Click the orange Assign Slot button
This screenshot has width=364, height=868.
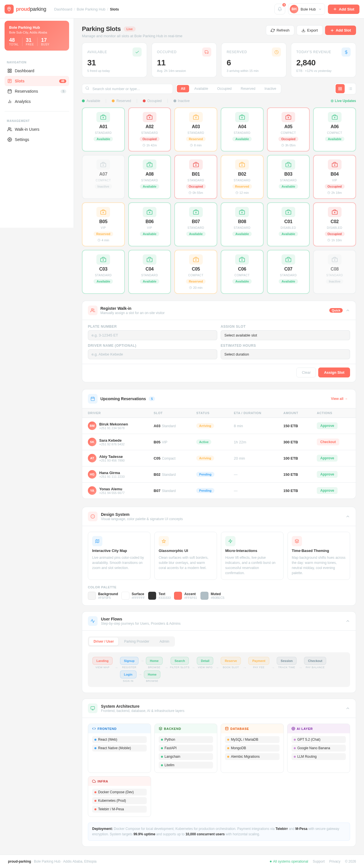334,372
